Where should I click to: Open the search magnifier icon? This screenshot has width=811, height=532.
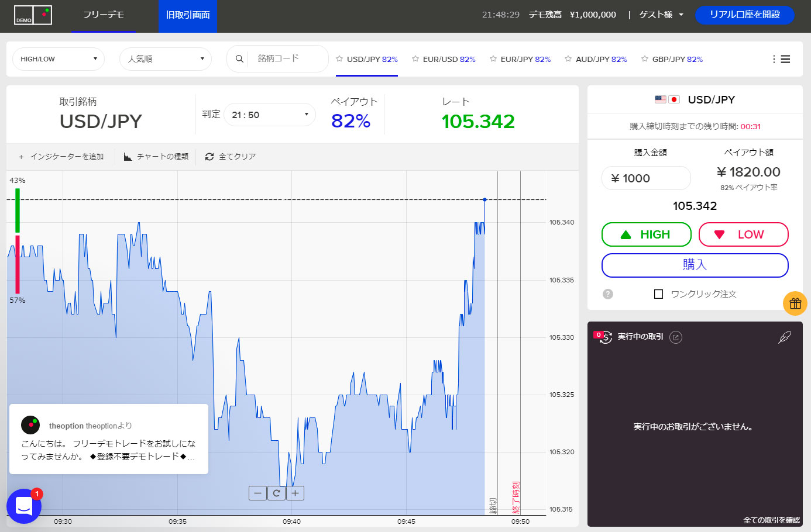(x=239, y=58)
